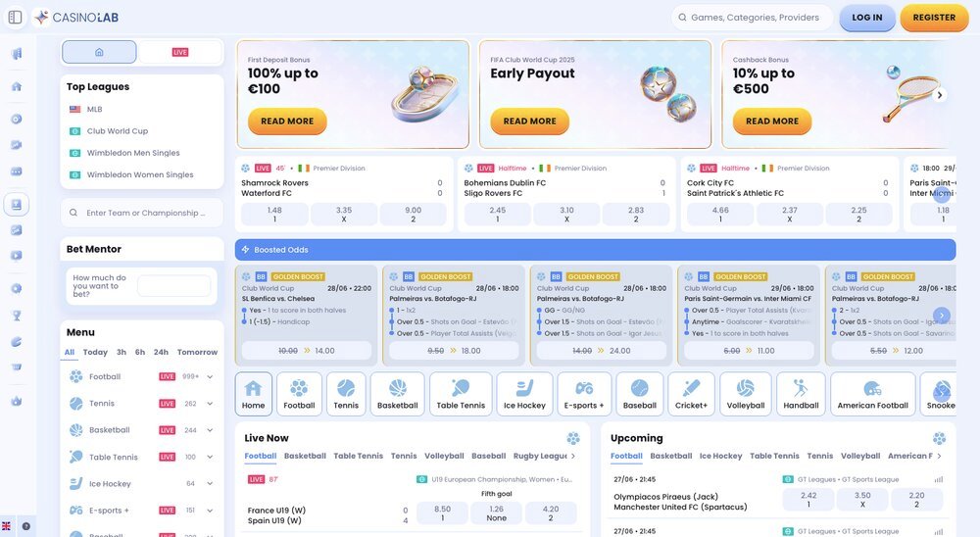Viewport: 980px width, 537px height.
Task: Filter Menu by Today
Action: pos(95,352)
